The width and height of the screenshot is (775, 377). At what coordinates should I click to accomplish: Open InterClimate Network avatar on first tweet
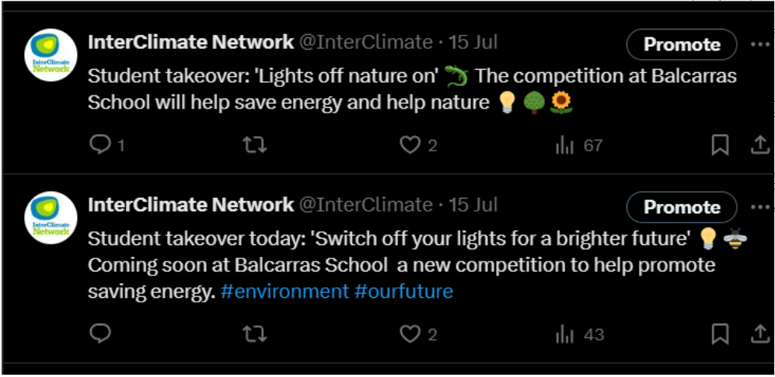click(x=51, y=55)
